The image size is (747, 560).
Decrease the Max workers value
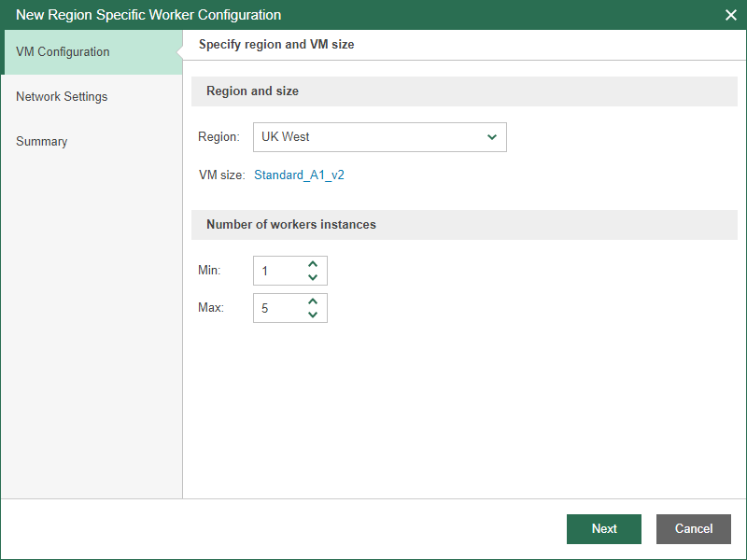313,315
